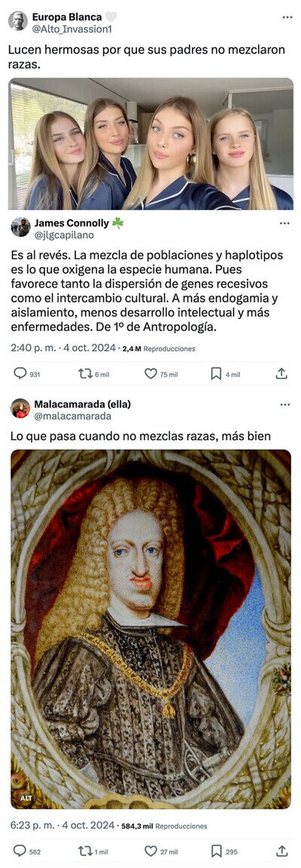This screenshot has width=301, height=868.
Task: Open more options on Malacamarada's tweet
Action: [x=284, y=405]
